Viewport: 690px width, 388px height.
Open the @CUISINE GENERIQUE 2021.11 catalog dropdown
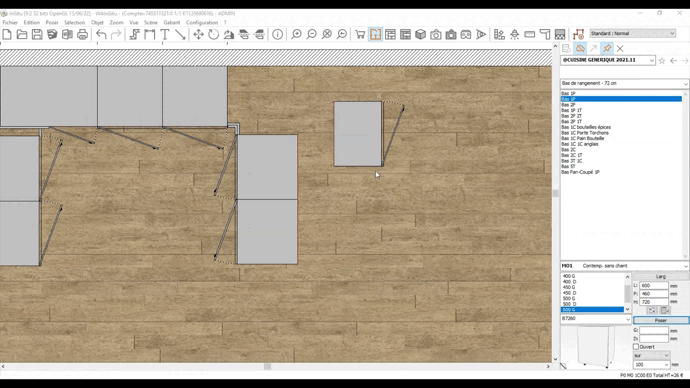608,60
